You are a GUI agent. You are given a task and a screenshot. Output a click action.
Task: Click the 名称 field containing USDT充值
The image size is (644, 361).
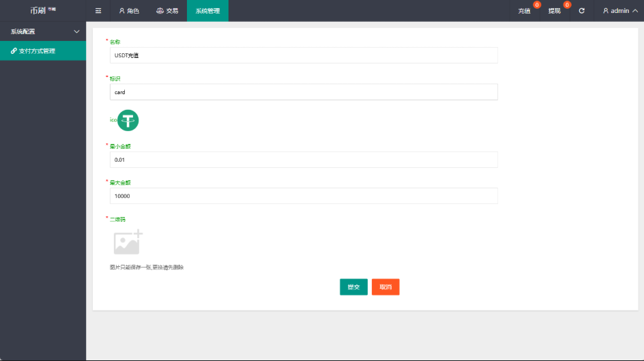coord(304,55)
